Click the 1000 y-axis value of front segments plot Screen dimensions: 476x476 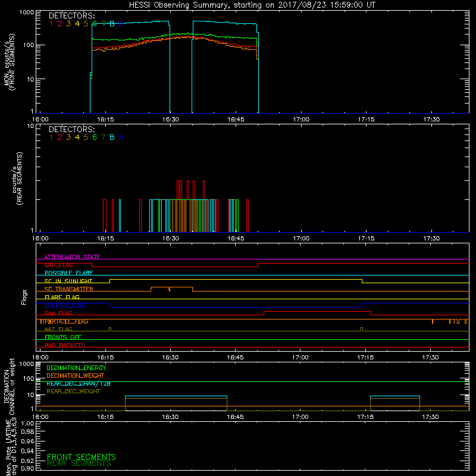coord(27,12)
